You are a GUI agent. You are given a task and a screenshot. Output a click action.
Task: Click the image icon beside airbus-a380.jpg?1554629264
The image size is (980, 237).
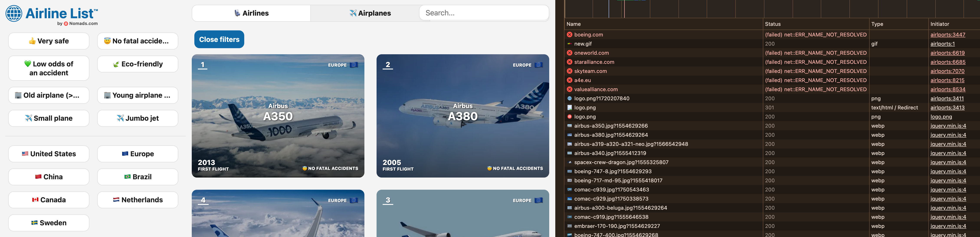click(x=570, y=135)
